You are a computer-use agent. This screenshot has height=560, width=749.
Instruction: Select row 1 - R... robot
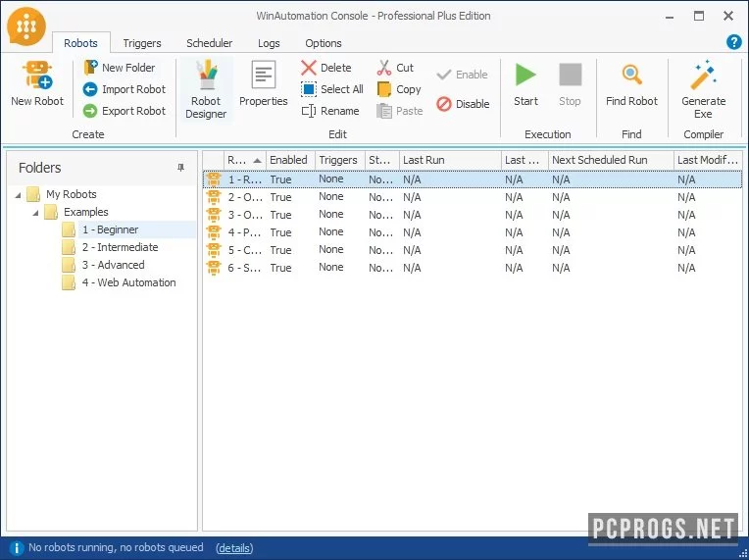click(x=473, y=179)
